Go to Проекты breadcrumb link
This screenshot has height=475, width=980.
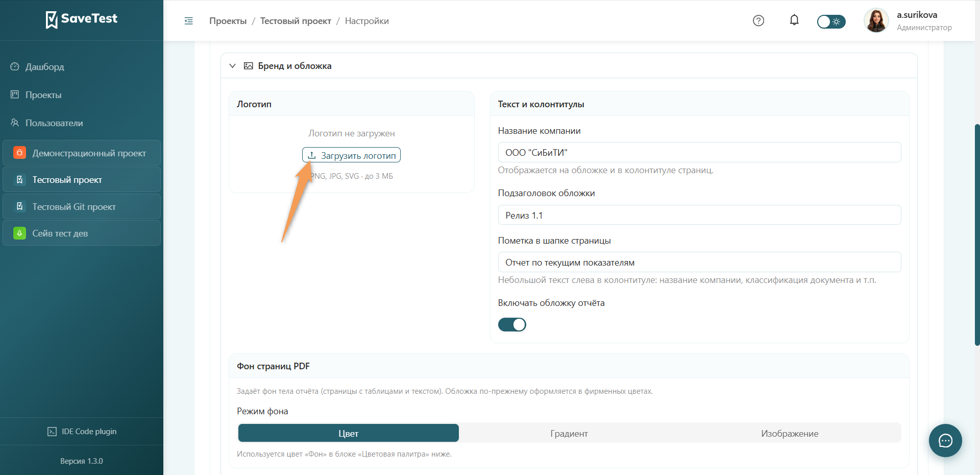(228, 21)
